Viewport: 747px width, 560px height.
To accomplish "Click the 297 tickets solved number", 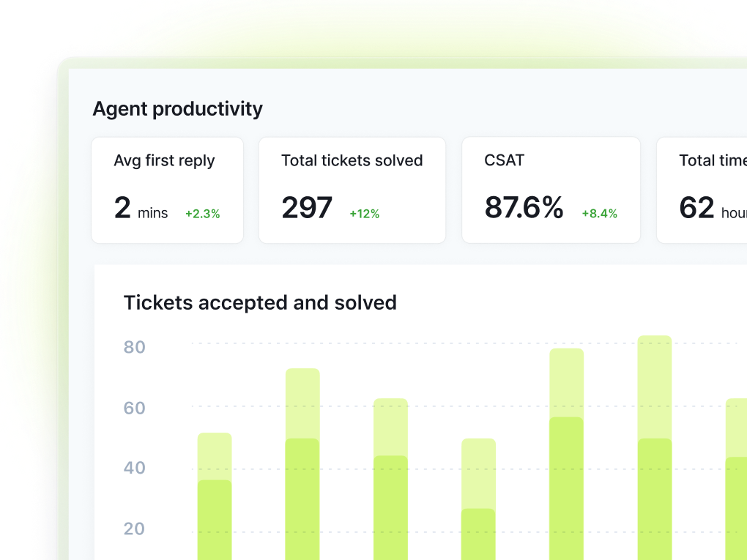I will pos(307,209).
